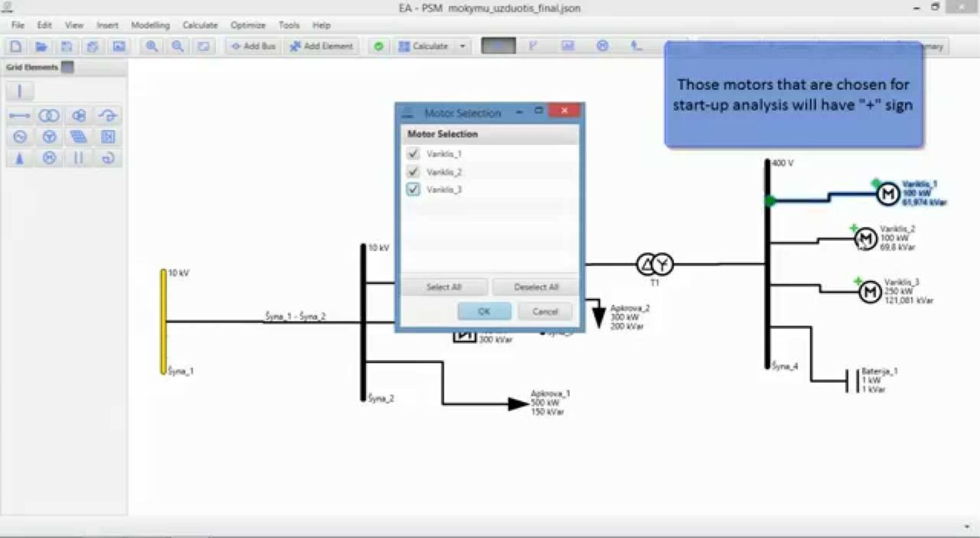Select the line element in Grid Elements
The image size is (980, 538).
pos(19,116)
